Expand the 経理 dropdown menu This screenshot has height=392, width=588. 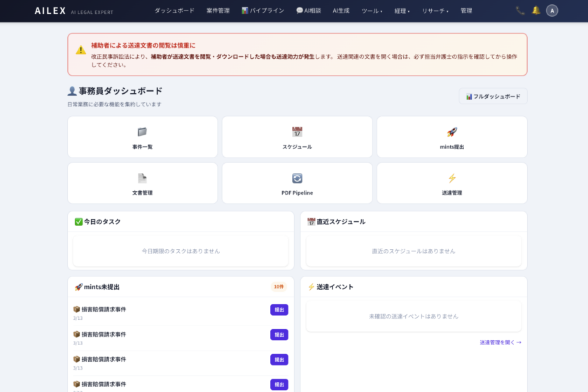point(402,11)
